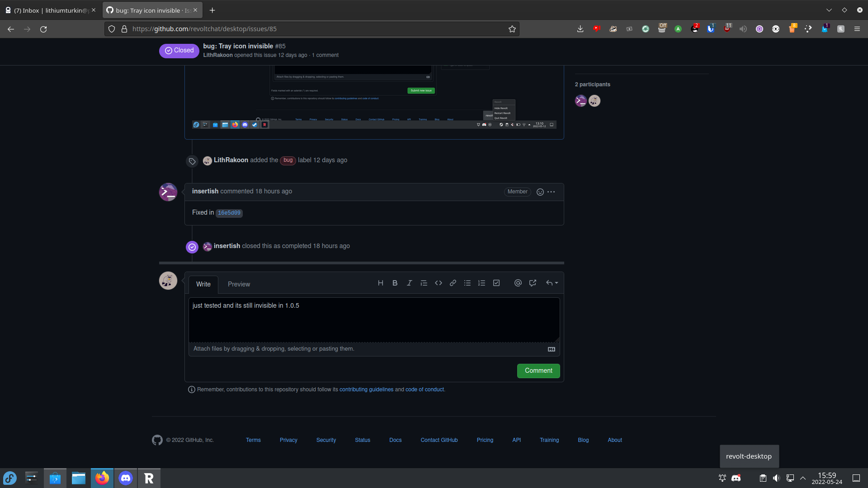
Task: Bold the comment text
Action: click(395, 283)
